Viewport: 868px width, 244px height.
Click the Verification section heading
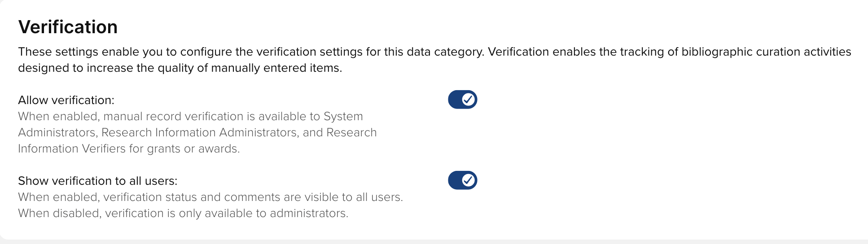(x=68, y=27)
